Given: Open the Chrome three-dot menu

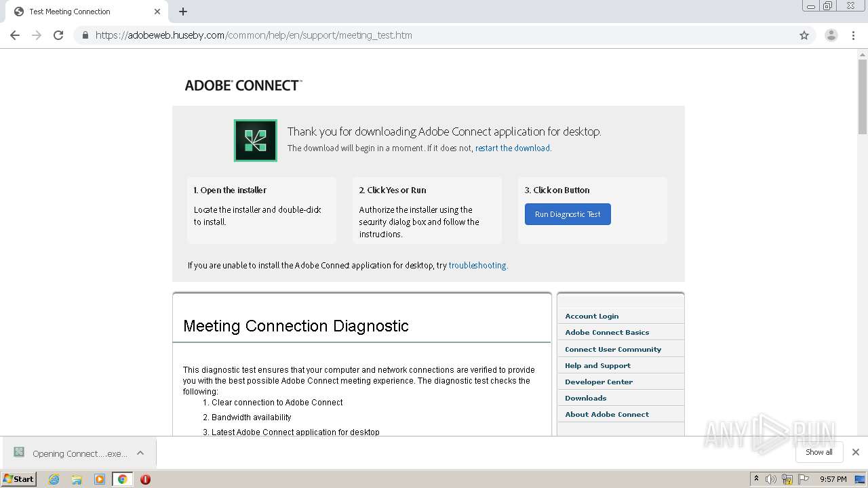Looking at the screenshot, I should (853, 35).
